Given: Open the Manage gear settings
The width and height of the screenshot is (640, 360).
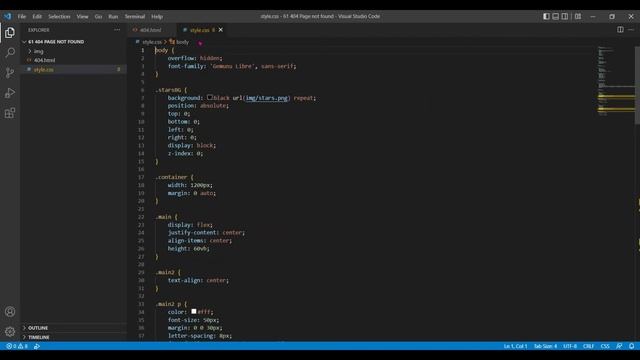Looking at the screenshot, I should tap(10, 331).
